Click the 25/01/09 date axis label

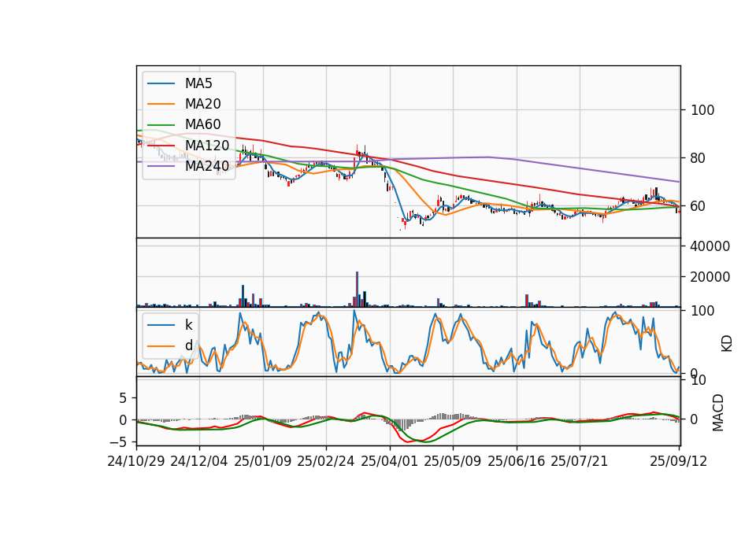pyautogui.click(x=263, y=461)
